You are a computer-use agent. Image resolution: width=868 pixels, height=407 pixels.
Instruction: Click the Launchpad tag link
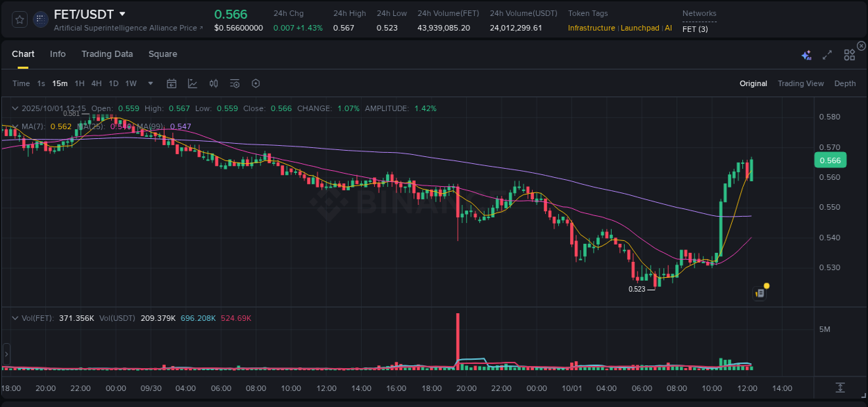640,28
